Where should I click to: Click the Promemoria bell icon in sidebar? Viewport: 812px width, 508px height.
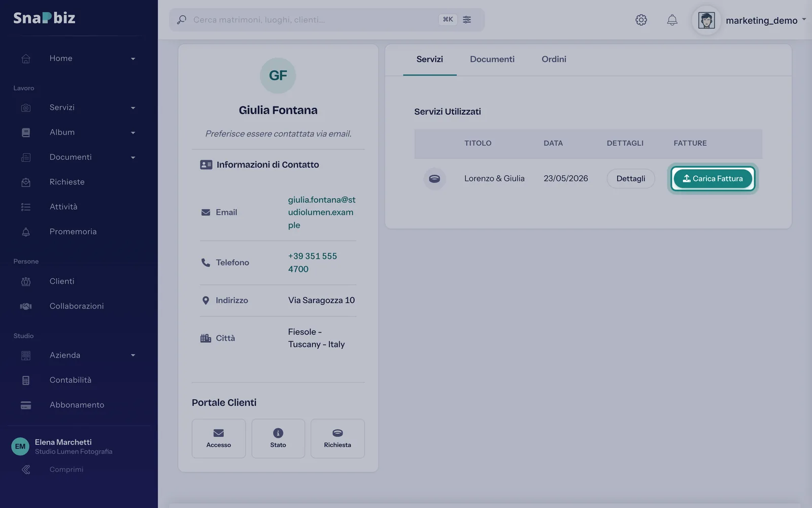click(26, 232)
